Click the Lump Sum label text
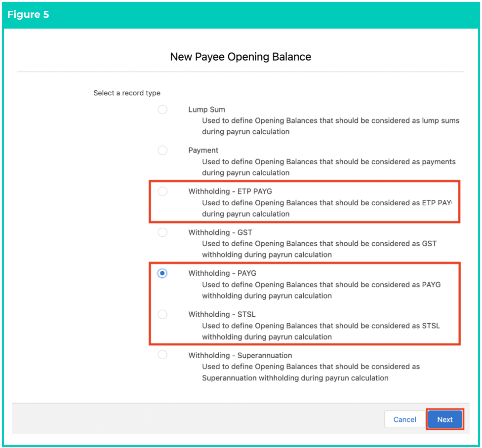 pos(206,110)
